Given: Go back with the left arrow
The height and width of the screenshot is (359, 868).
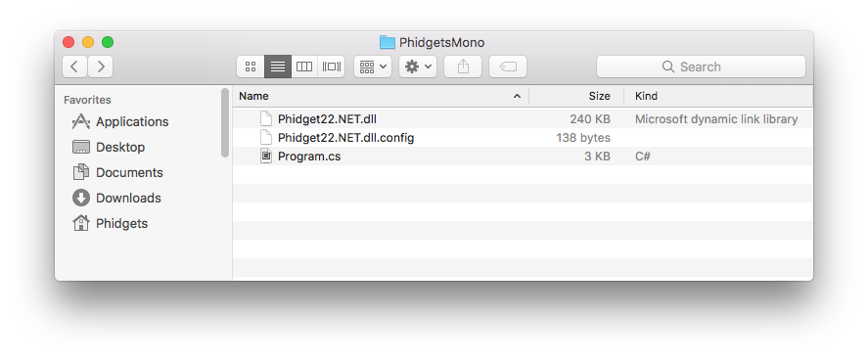Looking at the screenshot, I should coord(74,67).
